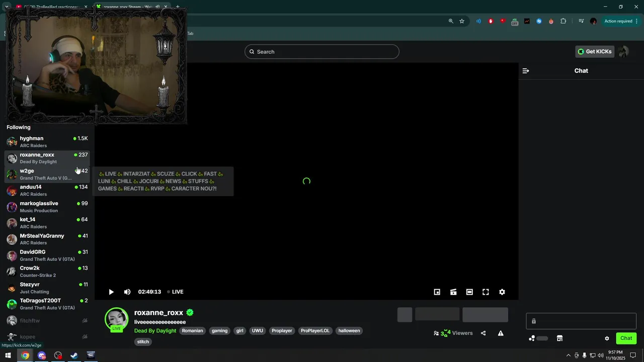The image size is (644, 362).
Task: Open video player settings gear
Action: 502,292
